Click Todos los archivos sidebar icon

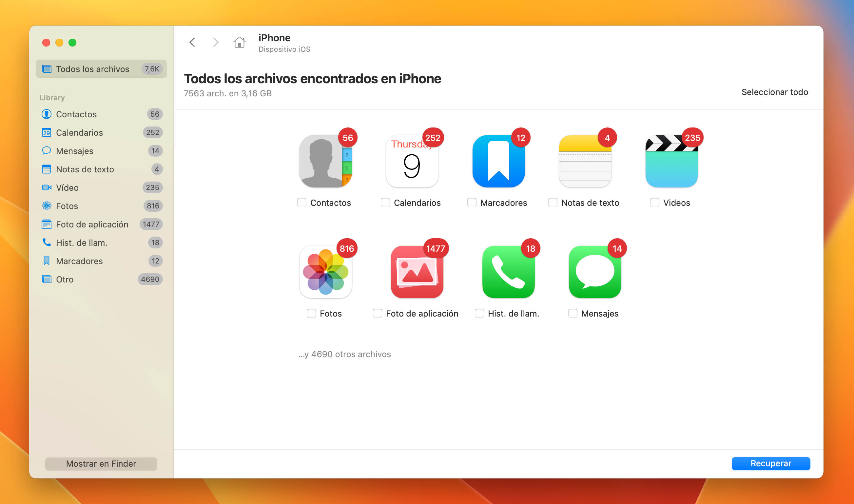click(47, 69)
